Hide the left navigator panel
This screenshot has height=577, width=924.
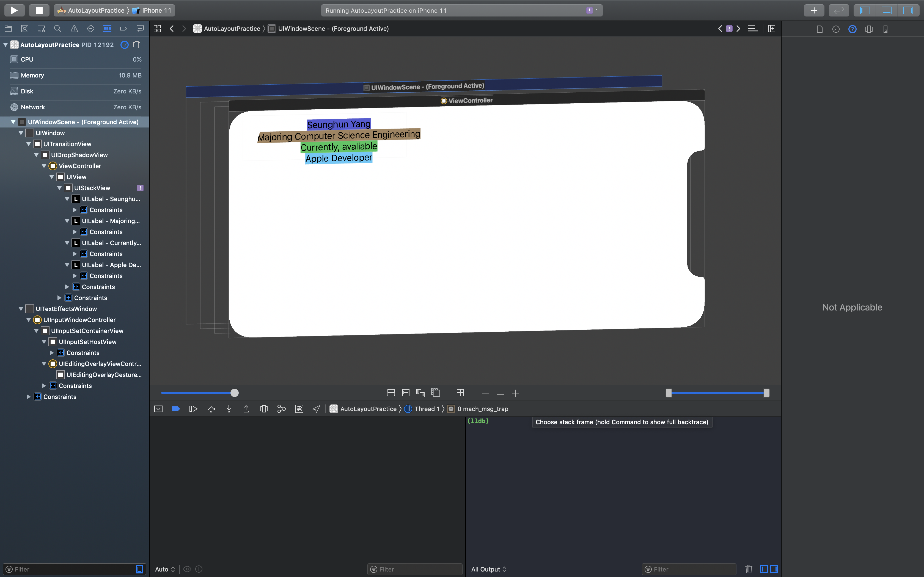click(865, 10)
